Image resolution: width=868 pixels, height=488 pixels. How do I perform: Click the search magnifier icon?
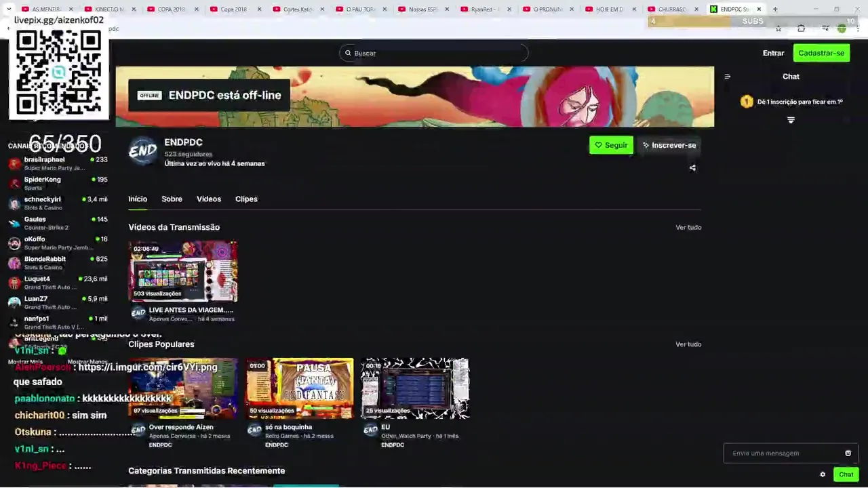348,53
